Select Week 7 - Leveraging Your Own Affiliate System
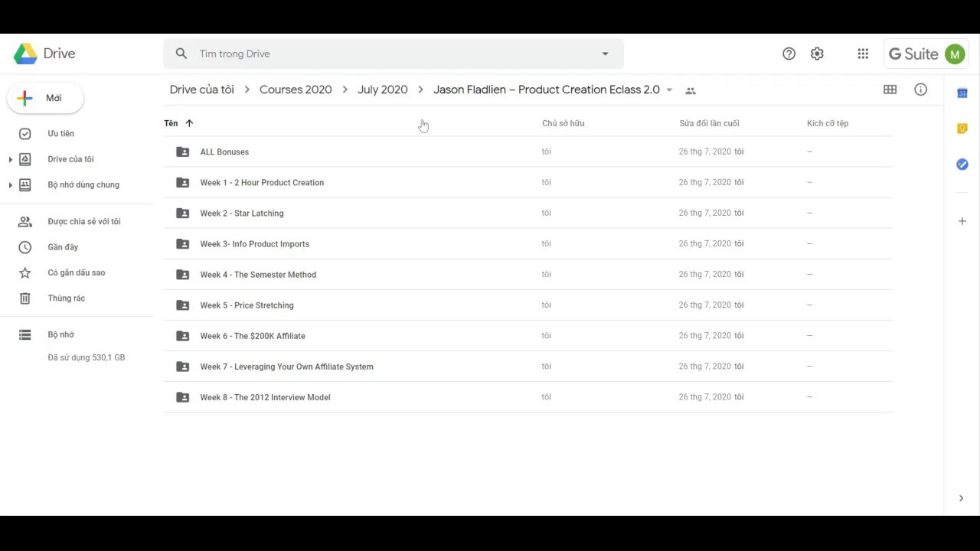The image size is (980, 551). pos(286,366)
